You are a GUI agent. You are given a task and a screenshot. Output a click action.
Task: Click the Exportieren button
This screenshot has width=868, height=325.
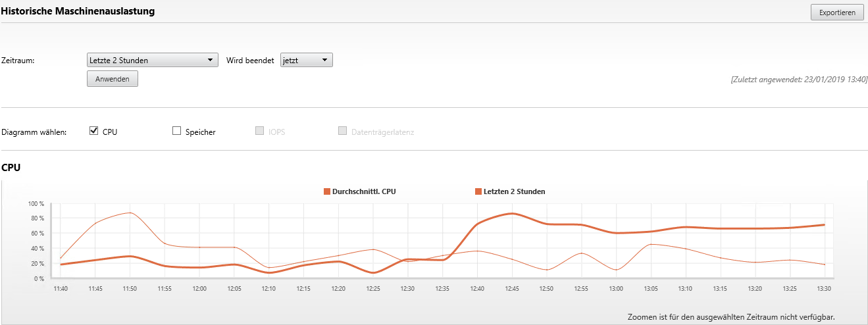click(x=837, y=12)
